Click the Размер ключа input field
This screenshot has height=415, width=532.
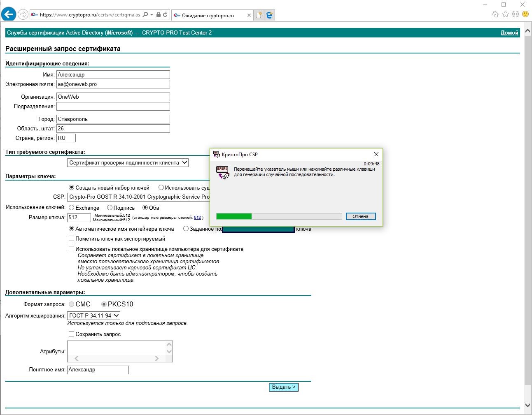pos(79,217)
